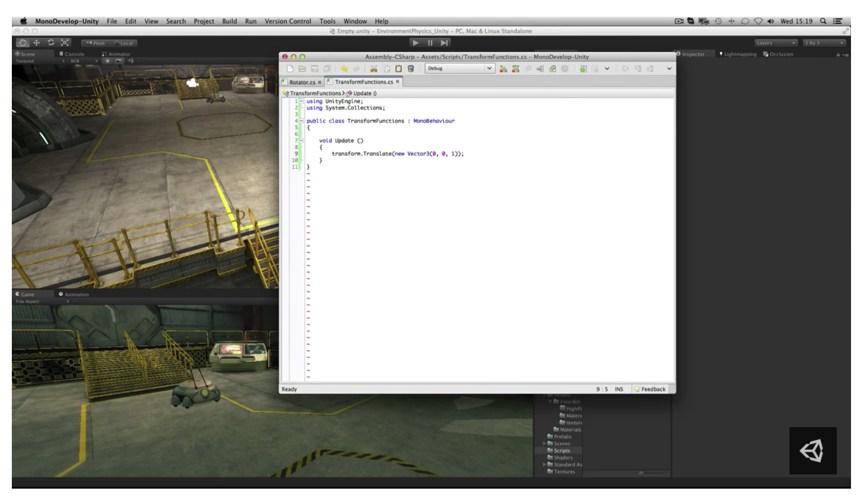Close the Rotator.cs tab
864x504 pixels.
point(320,82)
